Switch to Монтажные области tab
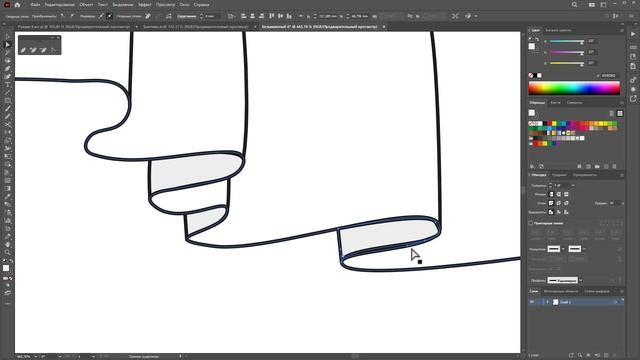Viewport: 640px width, 360px height. 561,291
